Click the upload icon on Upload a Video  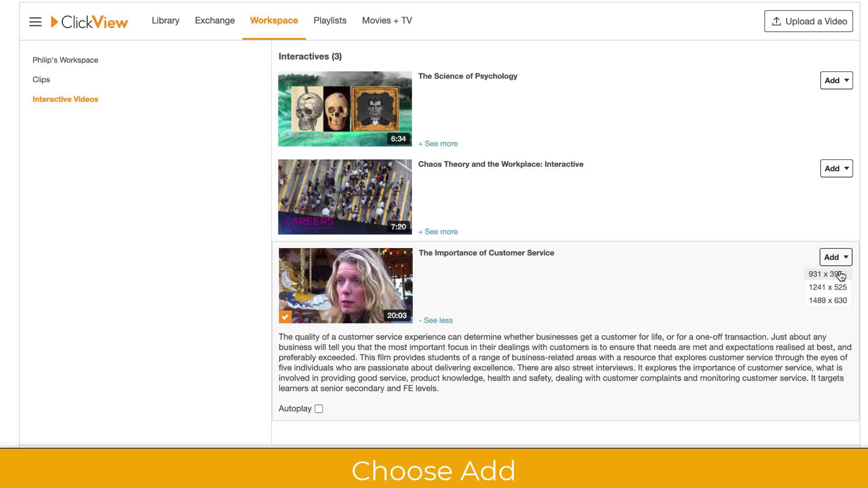point(777,21)
